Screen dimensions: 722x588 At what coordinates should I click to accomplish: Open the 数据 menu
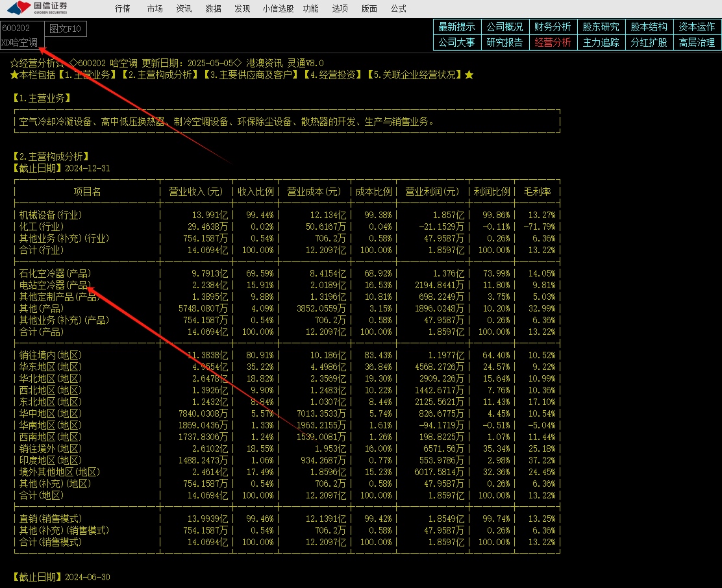coord(213,8)
